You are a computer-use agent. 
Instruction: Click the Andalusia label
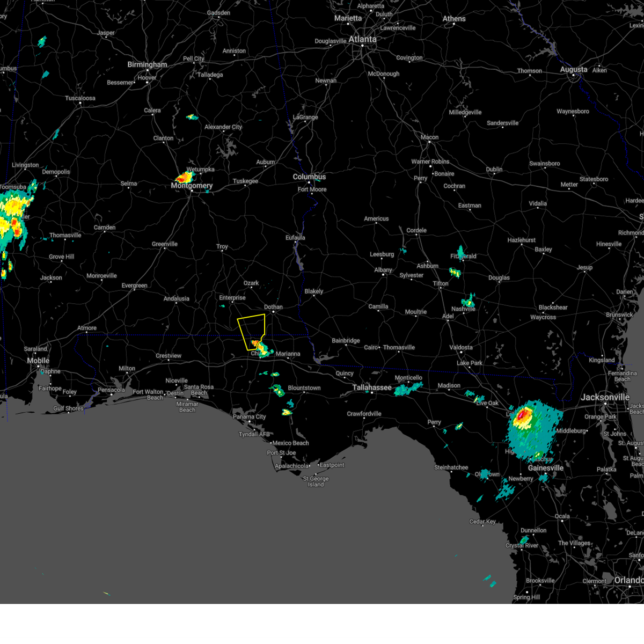(x=177, y=299)
